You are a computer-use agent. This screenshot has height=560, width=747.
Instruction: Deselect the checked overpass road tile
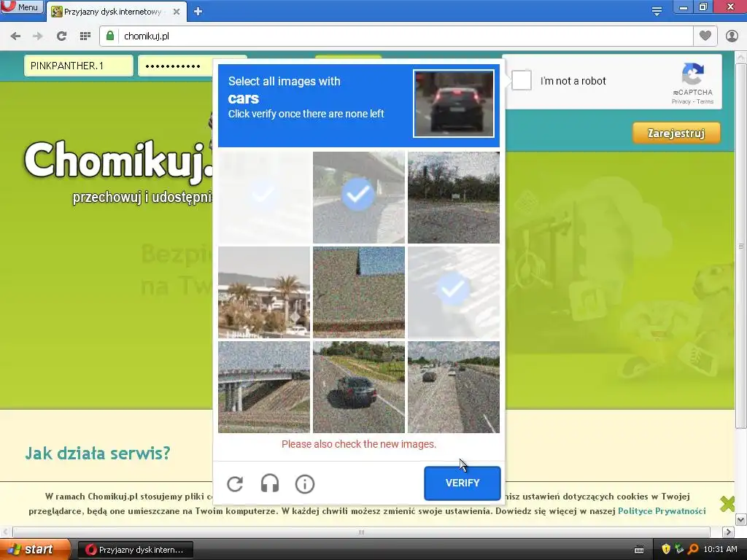click(x=359, y=197)
